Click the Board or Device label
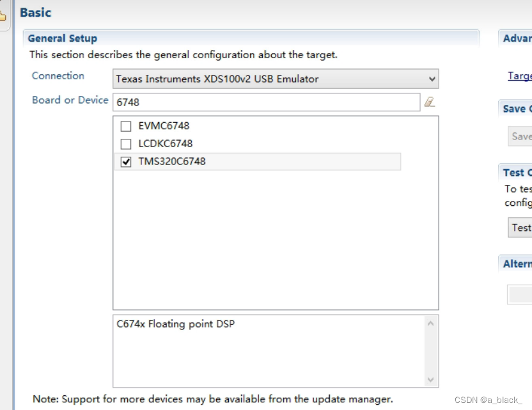The image size is (532, 410). [70, 100]
